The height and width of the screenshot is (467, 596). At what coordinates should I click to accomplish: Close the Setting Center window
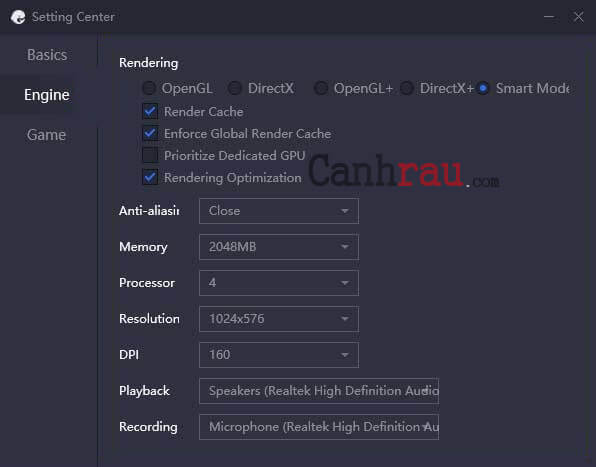[579, 17]
